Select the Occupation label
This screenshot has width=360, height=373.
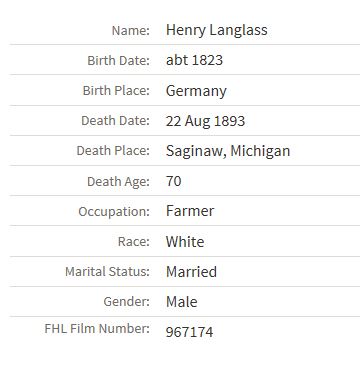tap(114, 212)
